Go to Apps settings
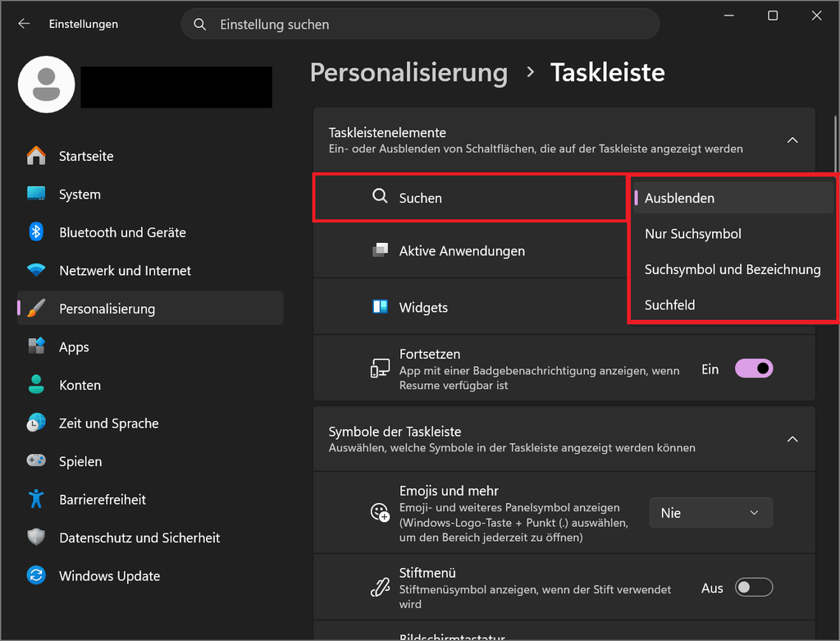This screenshot has width=840, height=641. pyautogui.click(x=151, y=346)
